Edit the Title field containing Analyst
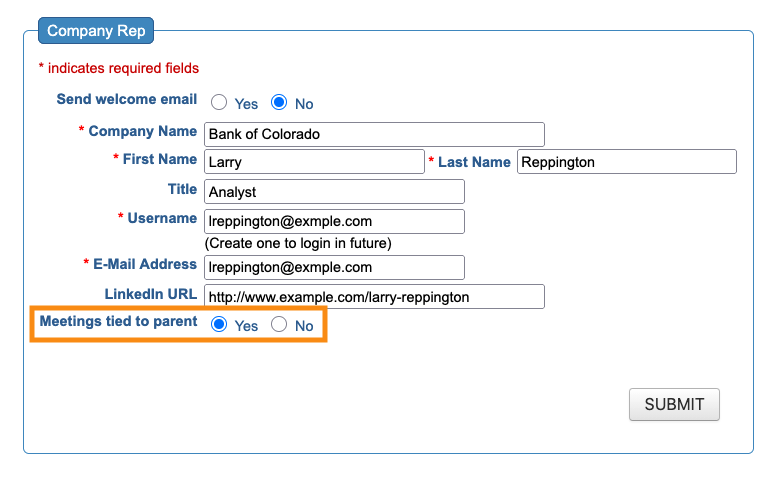This screenshot has height=479, width=774. [334, 192]
